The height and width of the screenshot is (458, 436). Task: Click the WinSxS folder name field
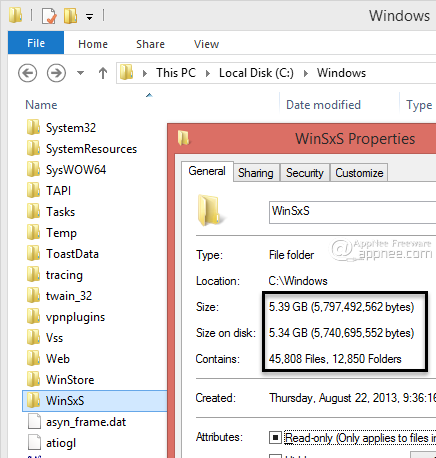point(352,212)
